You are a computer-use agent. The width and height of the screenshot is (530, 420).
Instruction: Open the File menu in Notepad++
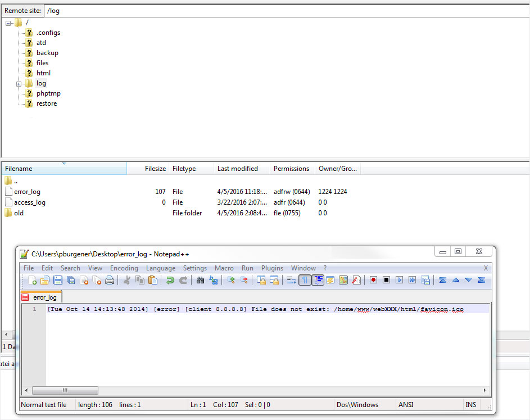(x=29, y=268)
